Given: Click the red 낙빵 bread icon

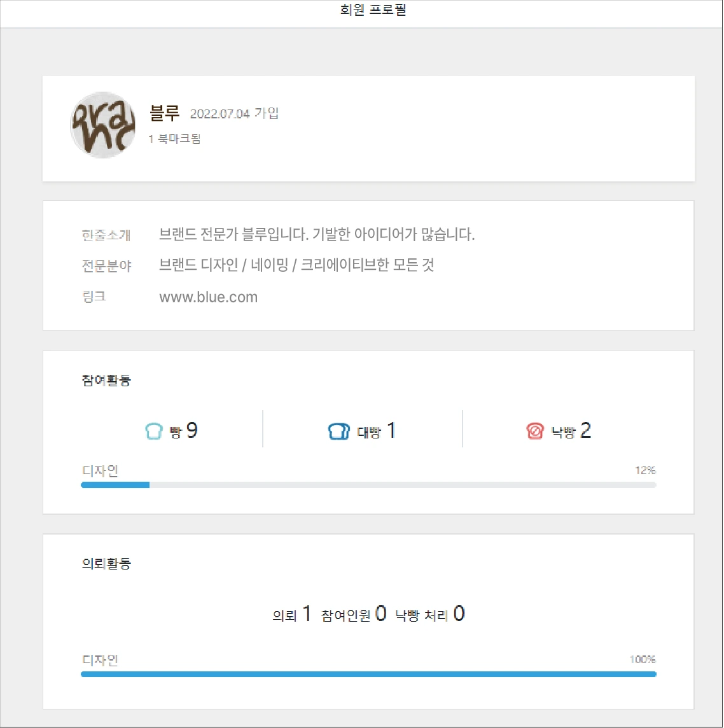Looking at the screenshot, I should pyautogui.click(x=534, y=431).
